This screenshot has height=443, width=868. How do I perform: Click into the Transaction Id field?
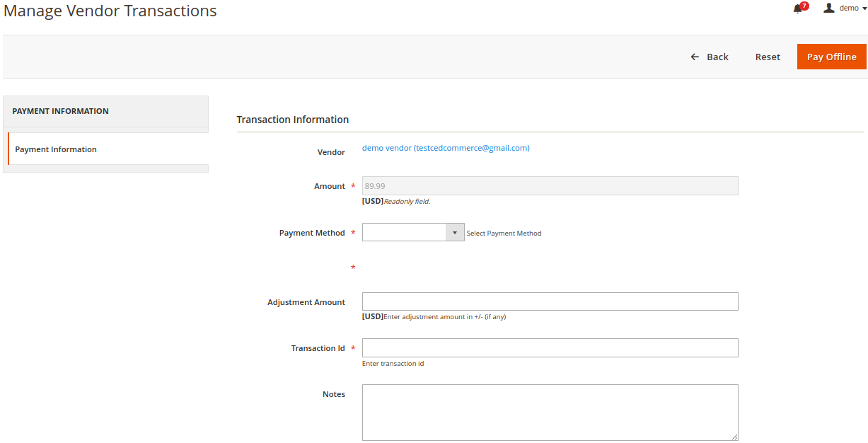click(x=550, y=347)
